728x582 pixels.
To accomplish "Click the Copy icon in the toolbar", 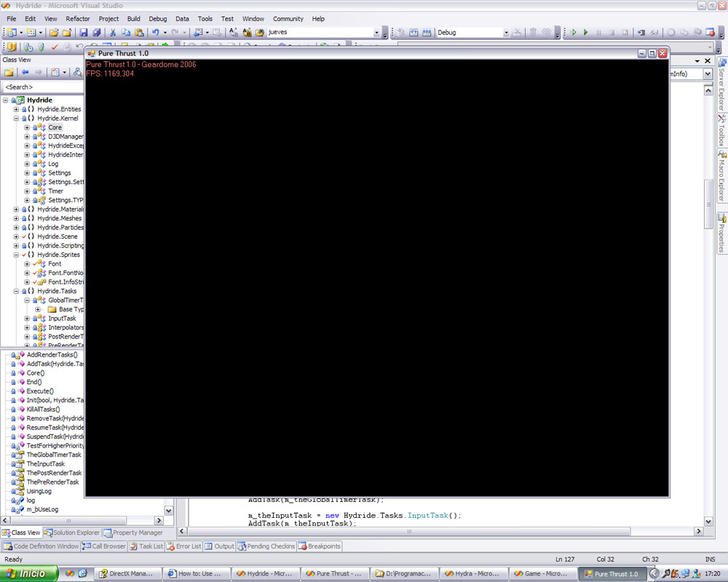I will click(126, 32).
